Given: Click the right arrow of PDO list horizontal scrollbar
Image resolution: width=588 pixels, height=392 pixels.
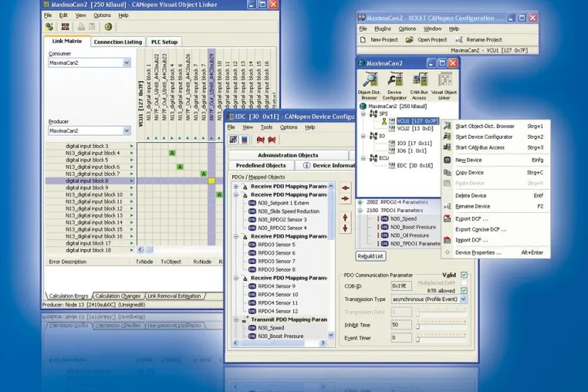Looking at the screenshot, I should pyautogui.click(x=323, y=343).
